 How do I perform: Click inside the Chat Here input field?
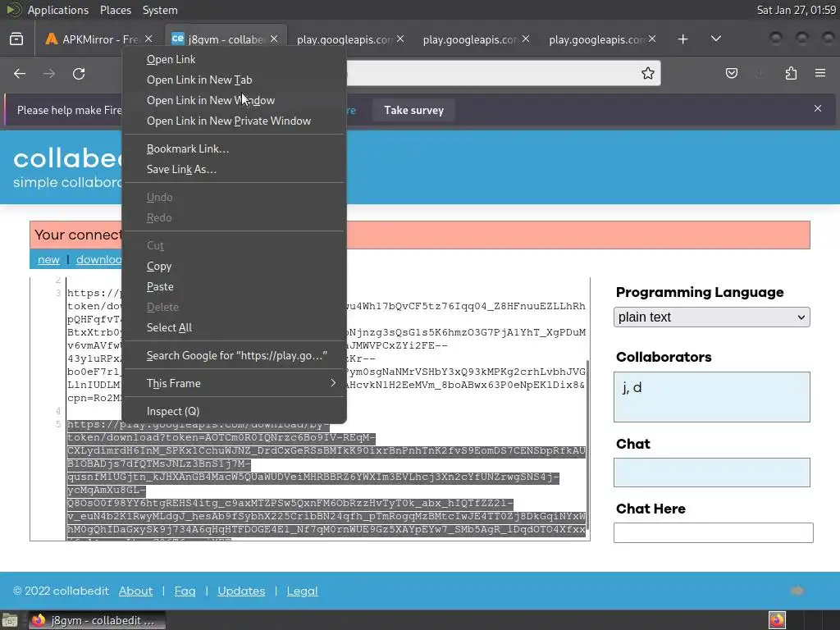click(713, 532)
